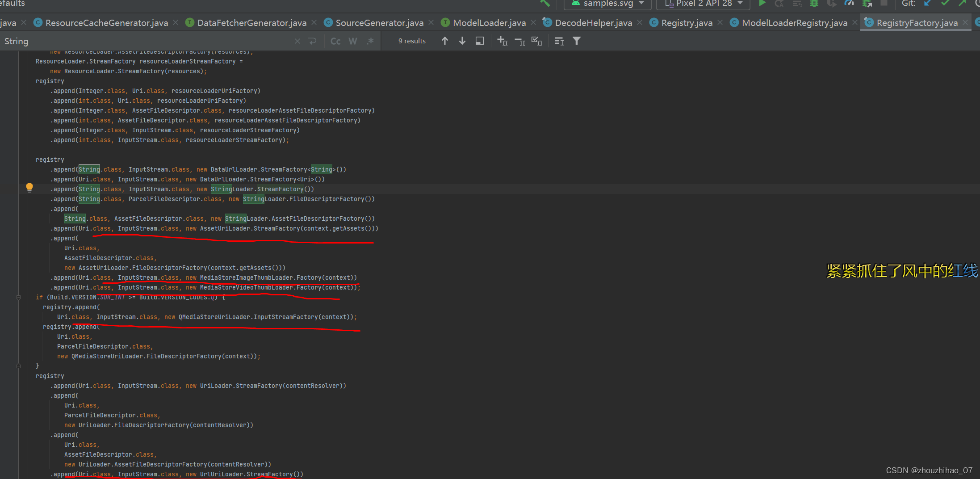Unselect occurrence icon in find bar
The height and width of the screenshot is (479, 980).
click(x=520, y=41)
